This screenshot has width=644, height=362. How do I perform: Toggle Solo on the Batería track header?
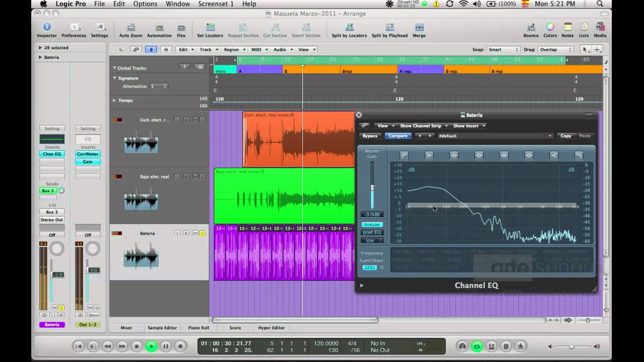202,233
